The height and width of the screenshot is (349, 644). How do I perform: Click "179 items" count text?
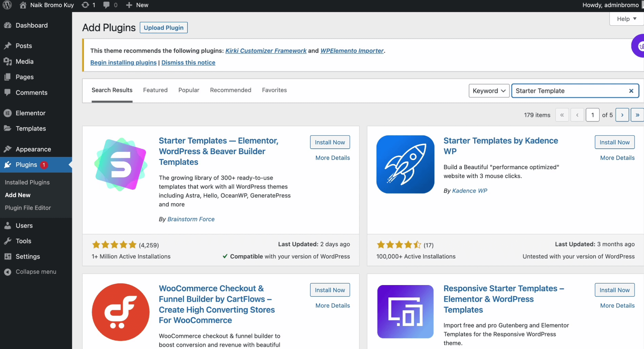537,115
